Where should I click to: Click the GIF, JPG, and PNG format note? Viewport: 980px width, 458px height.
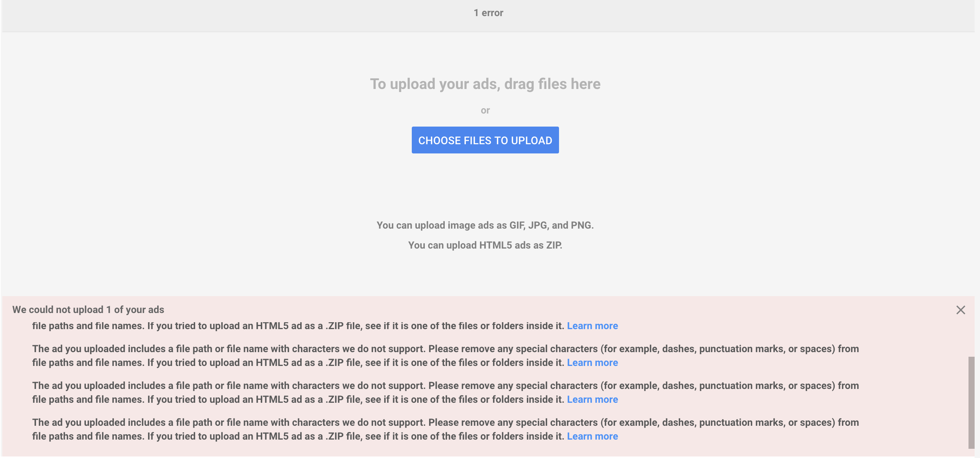485,225
